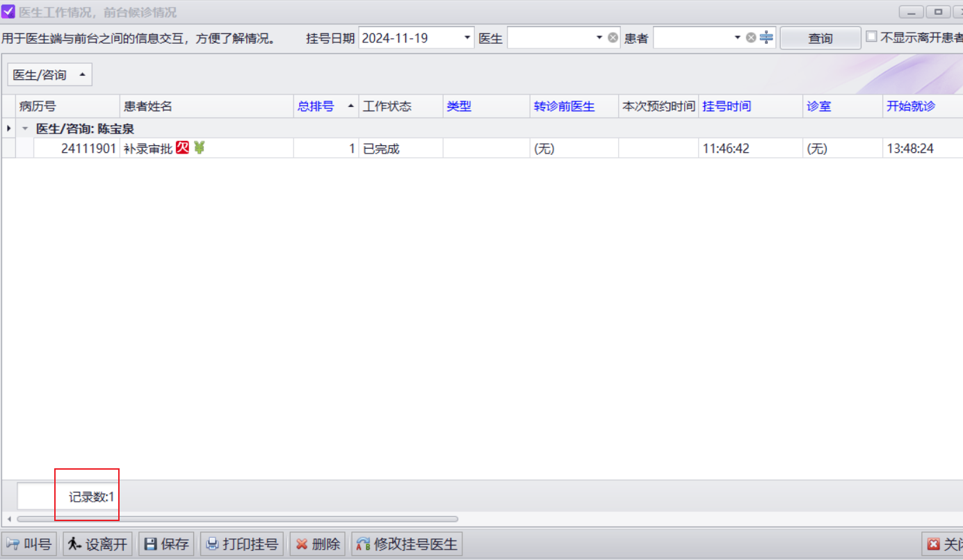The height and width of the screenshot is (560, 963).
Task: Select the record number 24111901 cell
Action: pyautogui.click(x=76, y=148)
